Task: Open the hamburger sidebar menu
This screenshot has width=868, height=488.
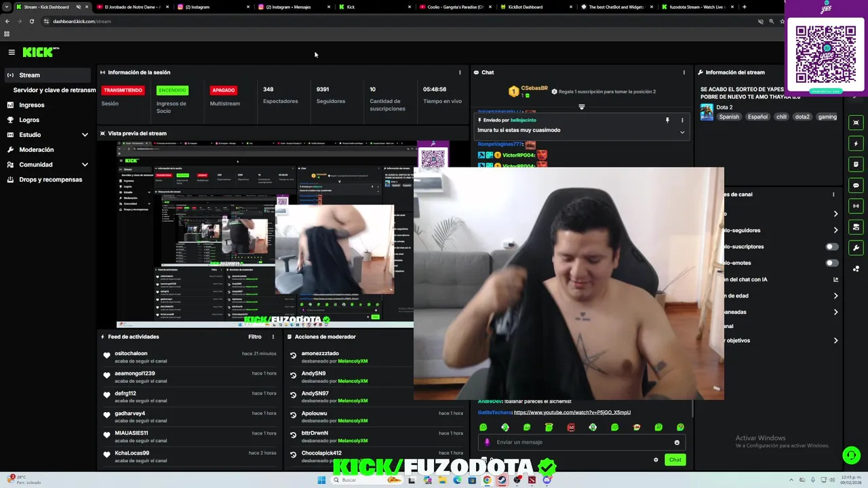Action: (x=12, y=52)
